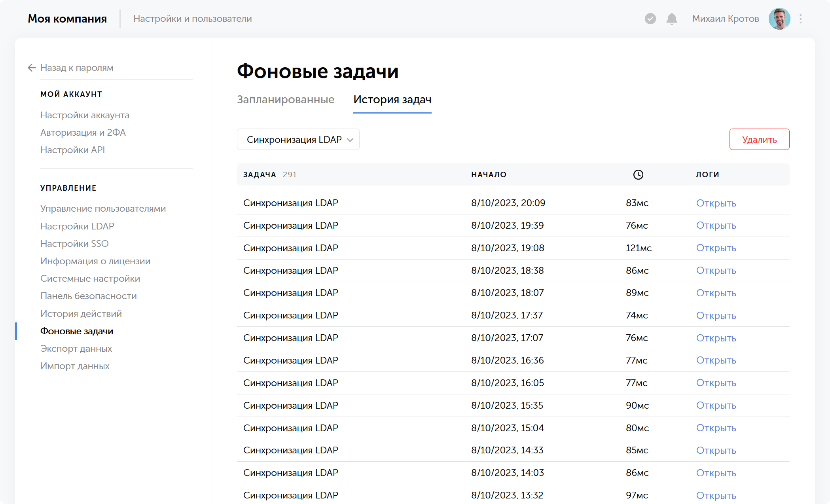Switch to the 'Запланированные' tab
The width and height of the screenshot is (830, 504).
(286, 100)
